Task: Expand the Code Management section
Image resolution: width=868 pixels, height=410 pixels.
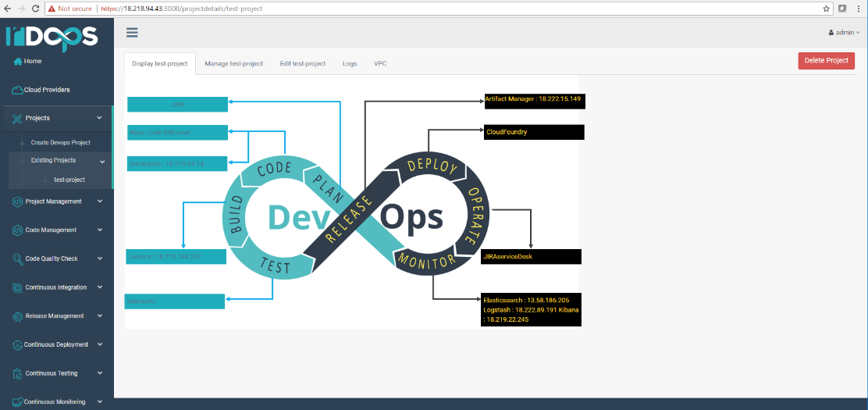Action: [x=100, y=230]
